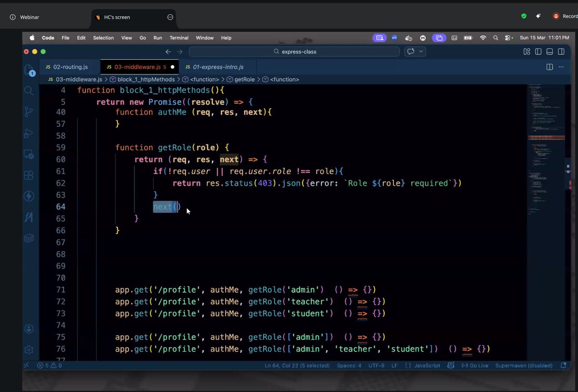Change indentation via Spaces: 4
The image size is (578, 392).
[x=349, y=365]
